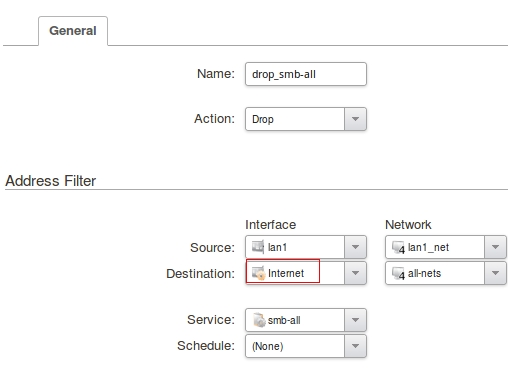Click the smb-all service icon
The width and height of the screenshot is (508, 370).
[259, 320]
